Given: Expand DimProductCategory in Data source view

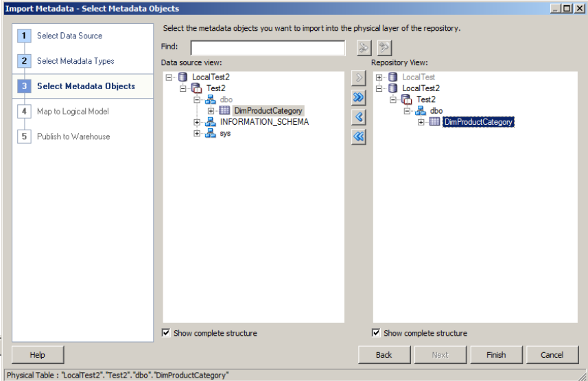Looking at the screenshot, I should 211,111.
